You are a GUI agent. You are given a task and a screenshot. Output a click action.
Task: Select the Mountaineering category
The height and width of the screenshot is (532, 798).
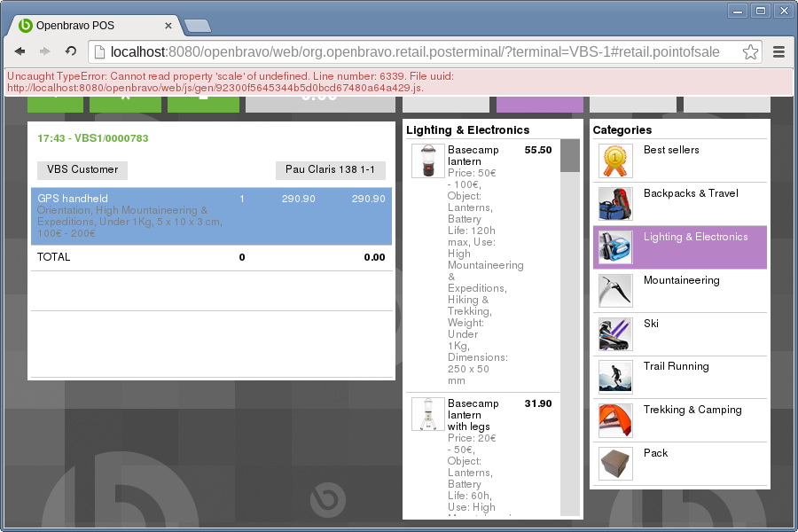(680, 291)
